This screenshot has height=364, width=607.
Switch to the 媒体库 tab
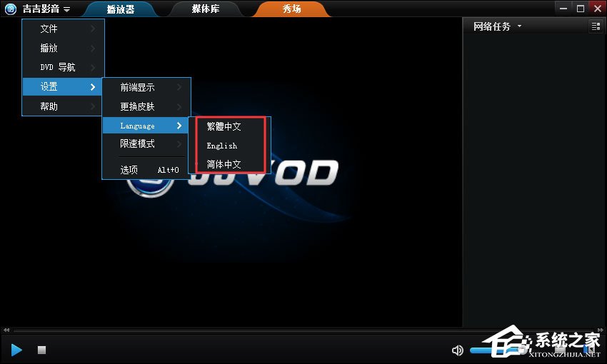click(206, 9)
